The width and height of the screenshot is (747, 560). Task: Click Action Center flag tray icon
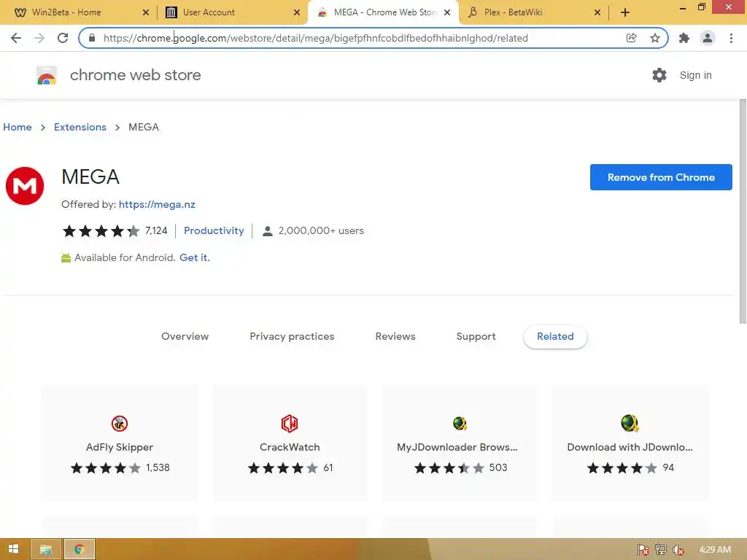[x=643, y=550]
